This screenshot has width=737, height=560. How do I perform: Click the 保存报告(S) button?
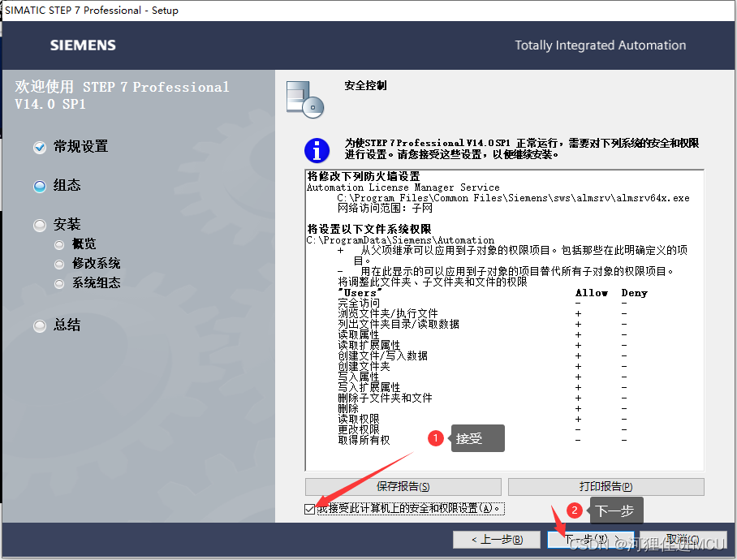[x=403, y=487]
